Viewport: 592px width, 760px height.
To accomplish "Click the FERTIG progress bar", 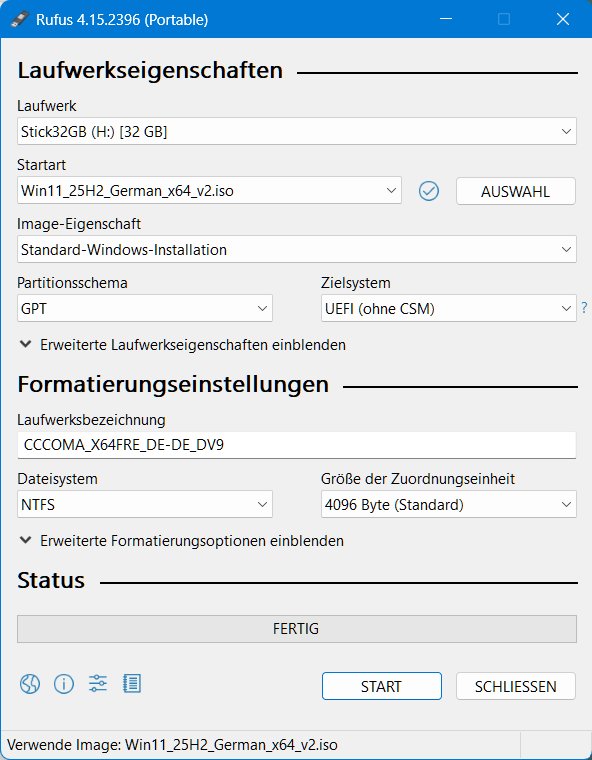I will 297,629.
